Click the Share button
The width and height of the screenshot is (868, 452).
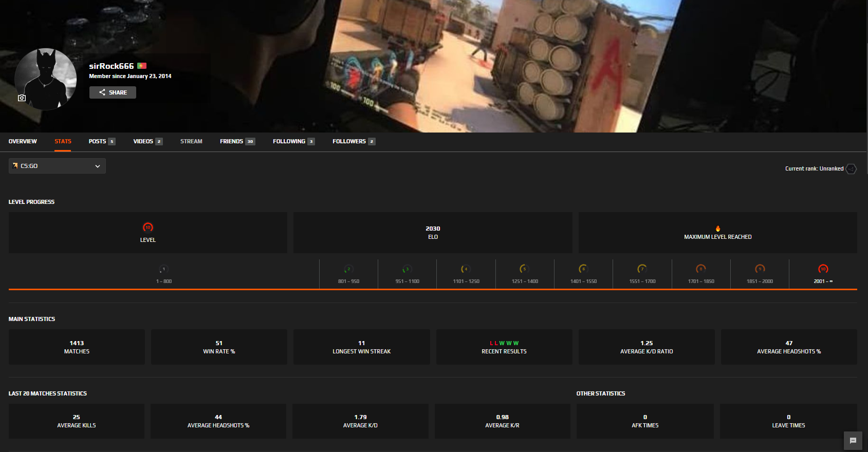pos(113,92)
